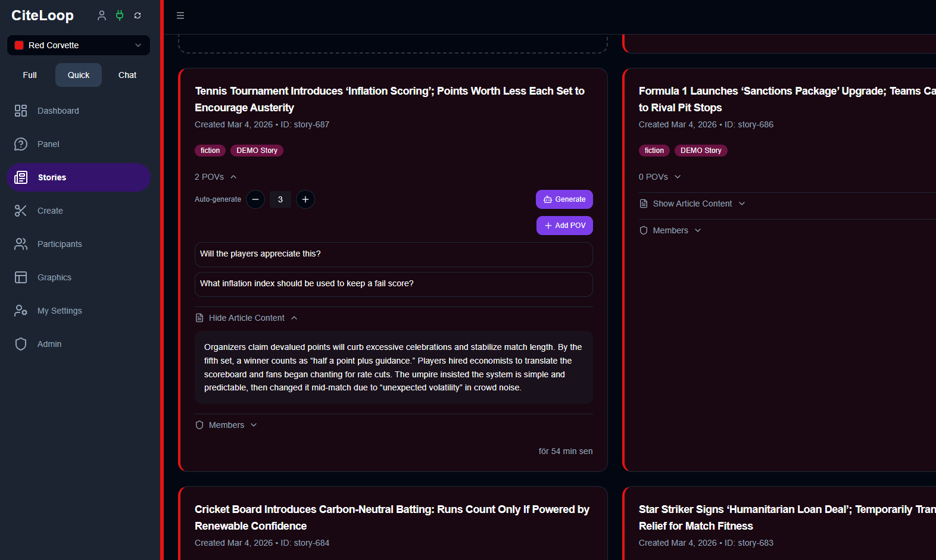Expand Show Article Content for Formula 1 story
Viewport: 936px width, 560px height.
693,204
